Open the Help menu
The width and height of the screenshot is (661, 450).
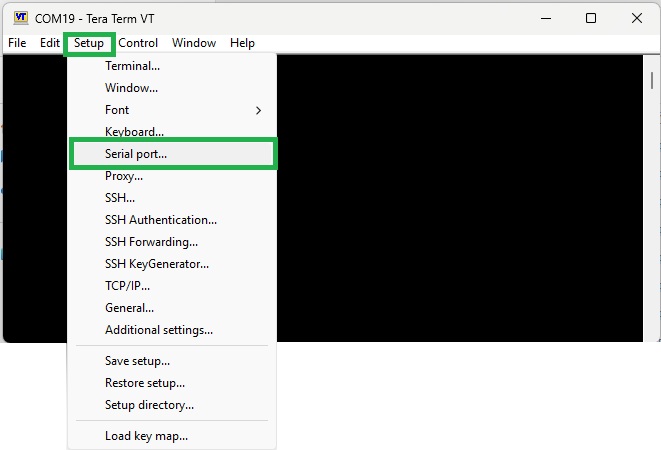click(x=242, y=43)
